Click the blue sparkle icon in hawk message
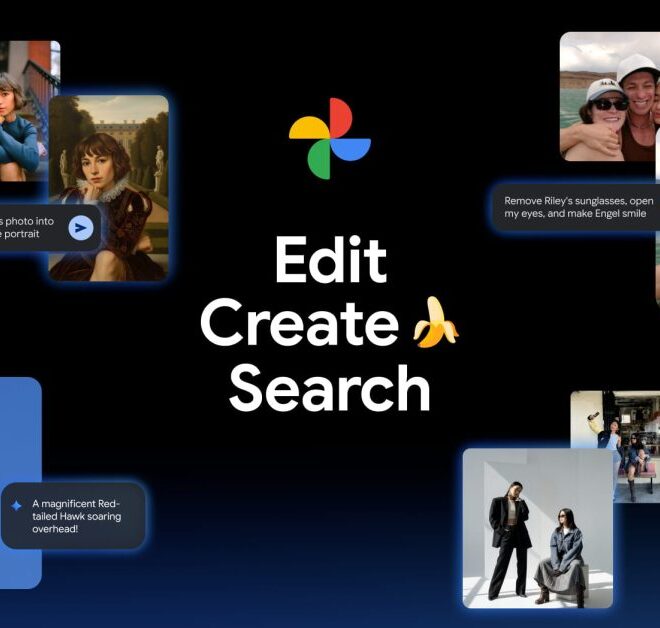The width and height of the screenshot is (660, 628). pyautogui.click(x=16, y=506)
